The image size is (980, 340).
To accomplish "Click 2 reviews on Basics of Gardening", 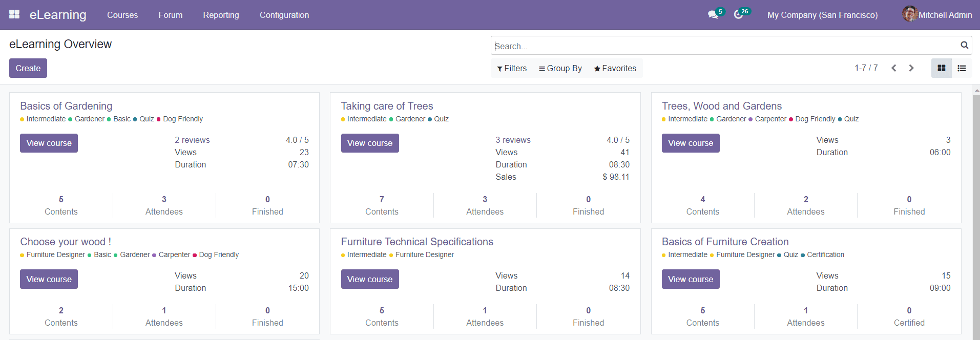I will pyautogui.click(x=192, y=140).
